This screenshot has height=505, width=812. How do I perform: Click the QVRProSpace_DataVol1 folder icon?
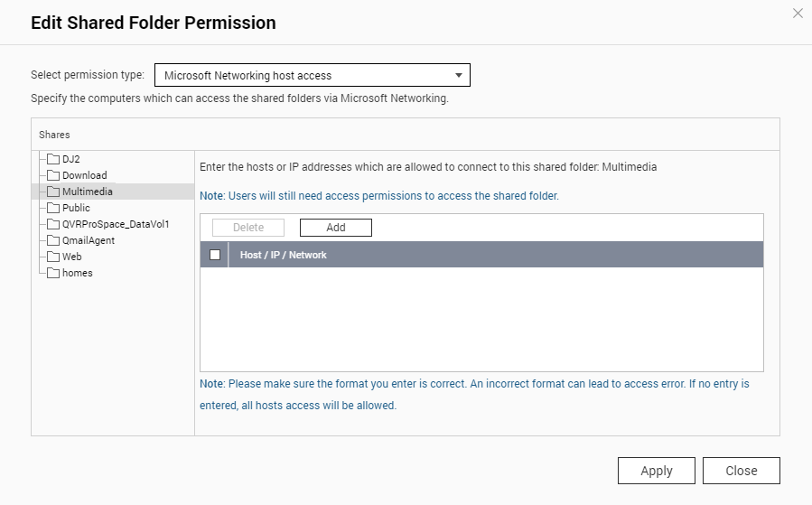pos(53,224)
